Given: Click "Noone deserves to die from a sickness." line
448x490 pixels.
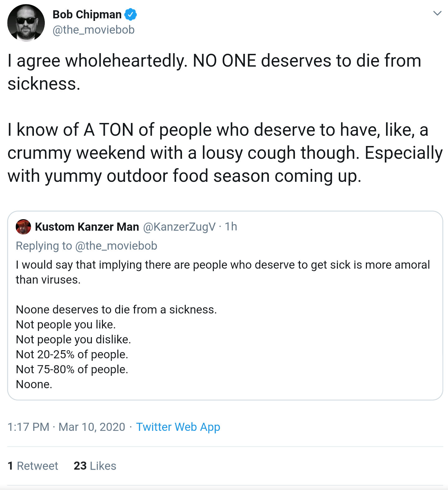Looking at the screenshot, I should [116, 309].
